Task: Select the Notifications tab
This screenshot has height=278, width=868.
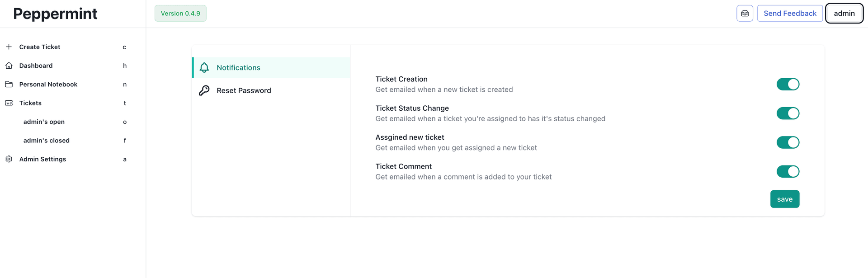Action: click(x=238, y=68)
